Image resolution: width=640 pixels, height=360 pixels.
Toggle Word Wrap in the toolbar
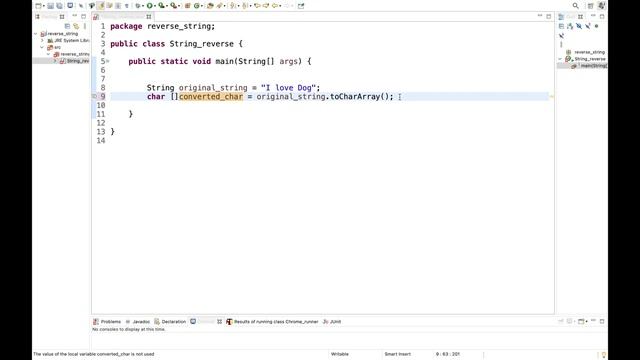[109, 6]
